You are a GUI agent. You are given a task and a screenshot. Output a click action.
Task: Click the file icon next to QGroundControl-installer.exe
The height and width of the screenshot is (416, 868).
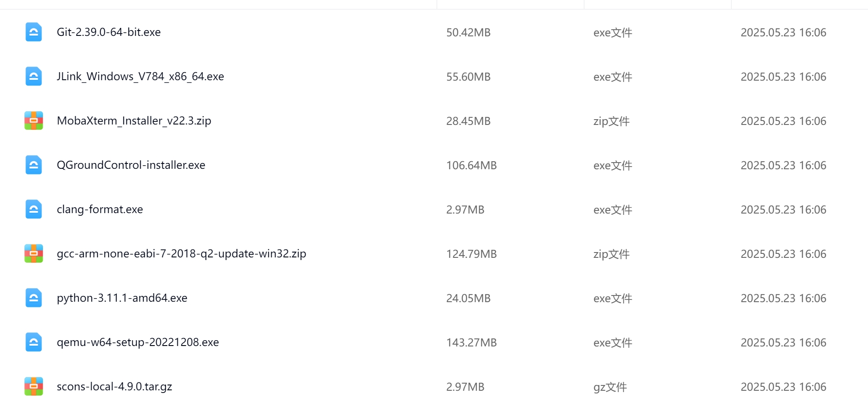coord(33,164)
